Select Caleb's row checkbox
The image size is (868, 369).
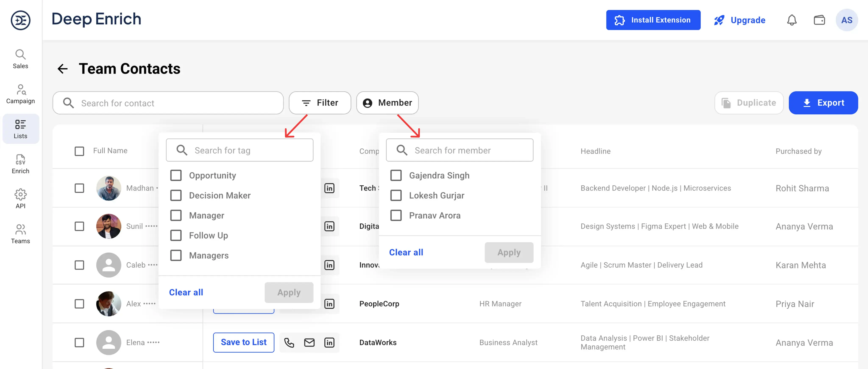[79, 265]
